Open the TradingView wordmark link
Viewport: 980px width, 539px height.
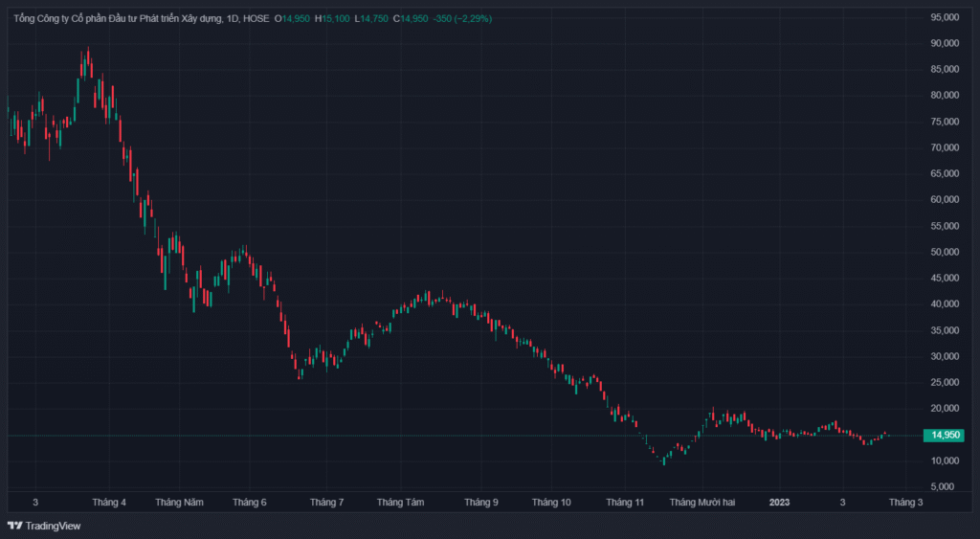click(x=54, y=526)
